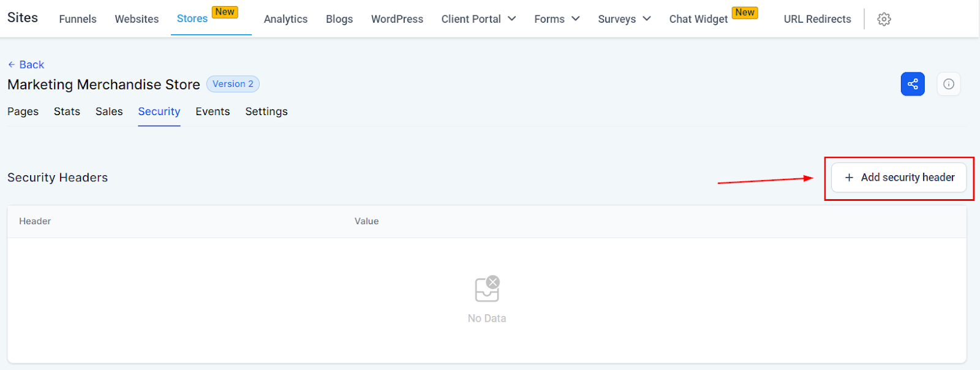The width and height of the screenshot is (980, 370).
Task: Click the blue share icon button
Action: (x=913, y=84)
